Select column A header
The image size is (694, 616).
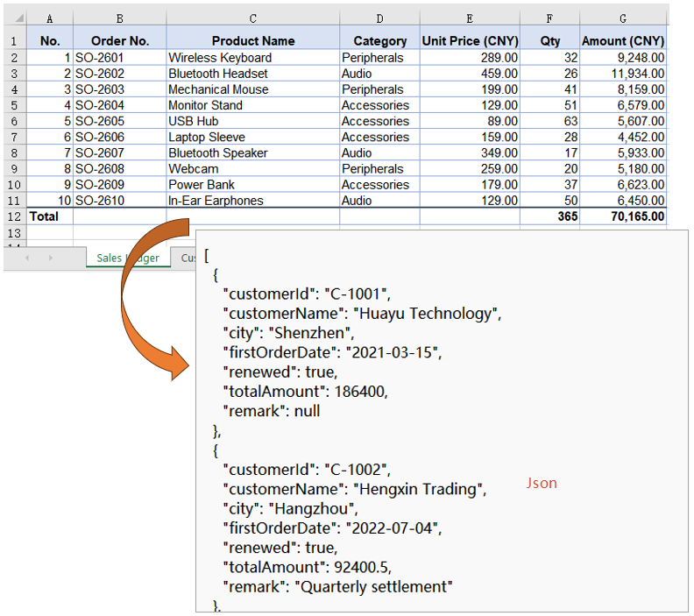point(50,18)
